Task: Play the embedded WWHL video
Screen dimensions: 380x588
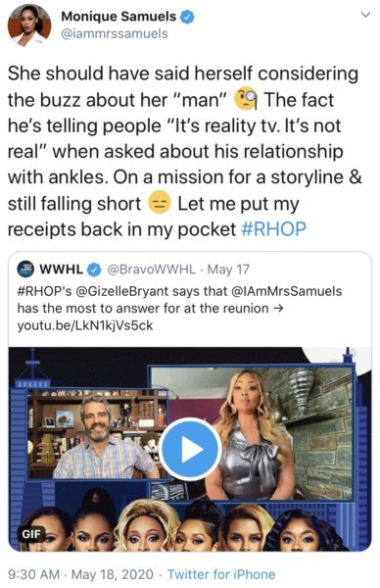Action: click(190, 449)
